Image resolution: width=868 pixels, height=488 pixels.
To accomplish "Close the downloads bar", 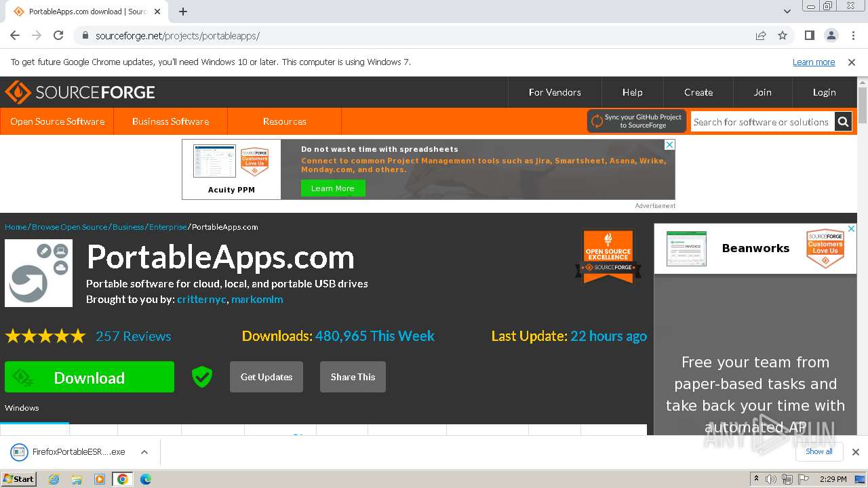I will coord(855,452).
